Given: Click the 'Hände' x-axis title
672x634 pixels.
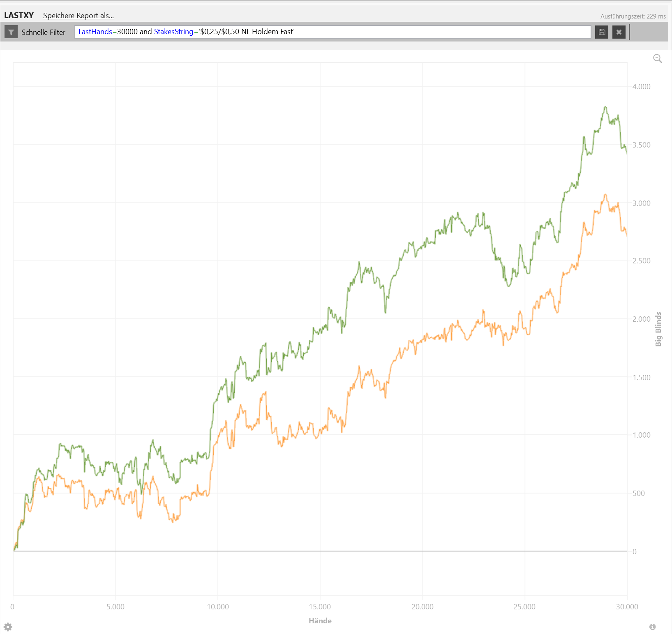Looking at the screenshot, I should (320, 621).
